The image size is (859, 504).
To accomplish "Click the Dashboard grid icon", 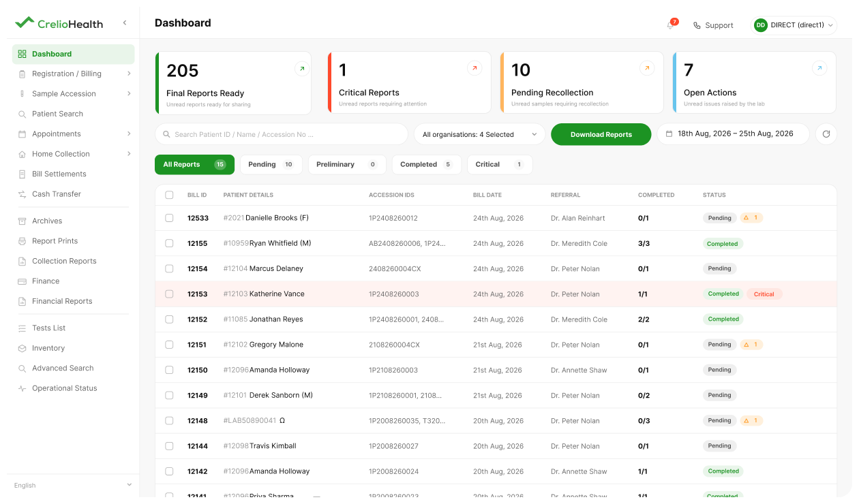I will pos(22,54).
